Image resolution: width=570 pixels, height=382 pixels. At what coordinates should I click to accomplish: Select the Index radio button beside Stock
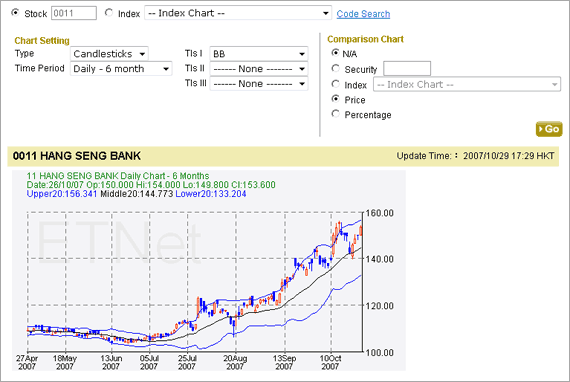pos(109,13)
